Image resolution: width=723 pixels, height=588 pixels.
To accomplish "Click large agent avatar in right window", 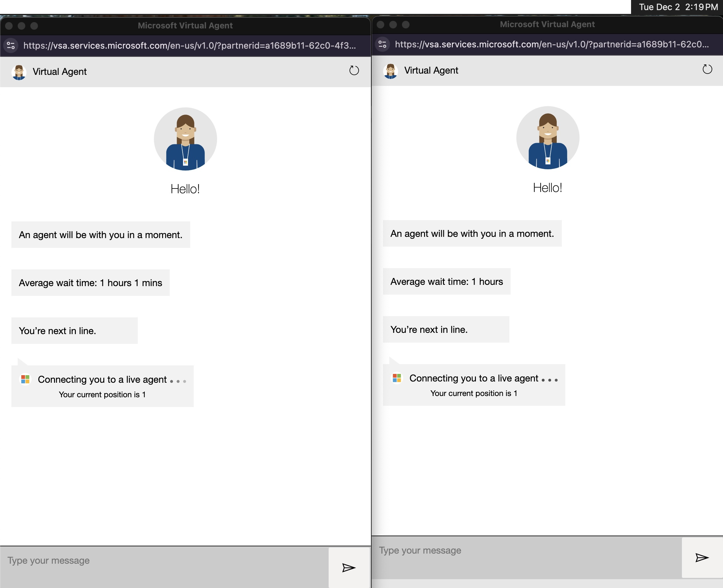I will pos(548,137).
